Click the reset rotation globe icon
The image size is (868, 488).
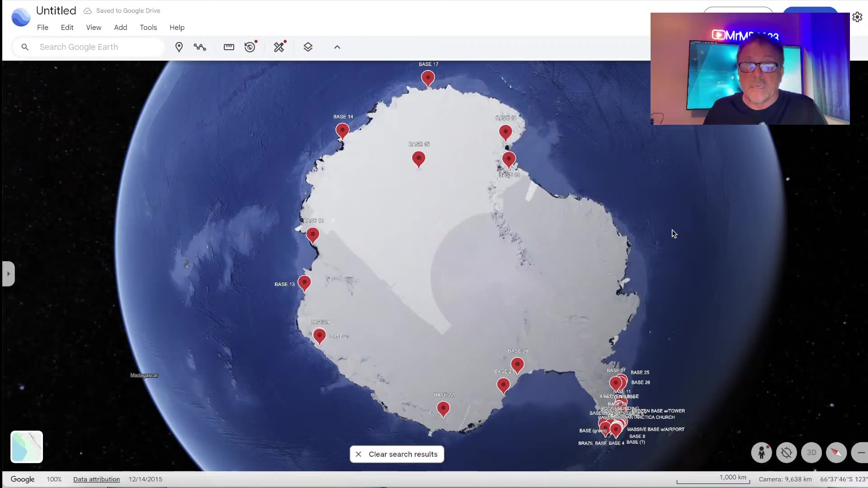(x=787, y=452)
